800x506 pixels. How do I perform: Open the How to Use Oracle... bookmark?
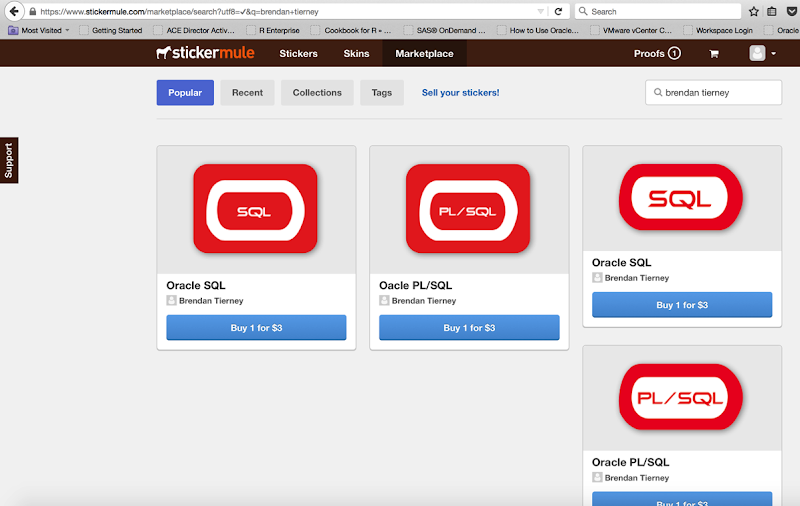[x=538, y=31]
